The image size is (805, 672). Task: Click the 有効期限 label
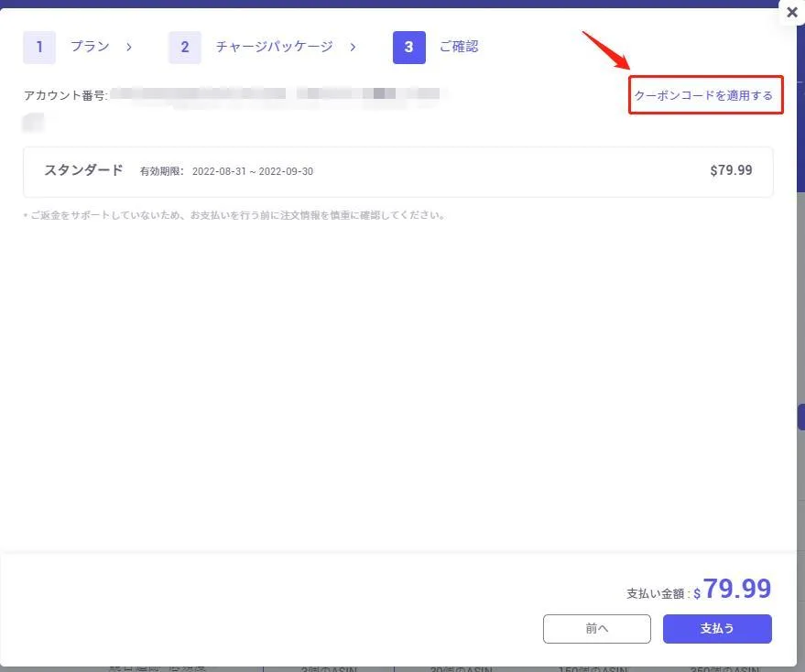[x=161, y=171]
